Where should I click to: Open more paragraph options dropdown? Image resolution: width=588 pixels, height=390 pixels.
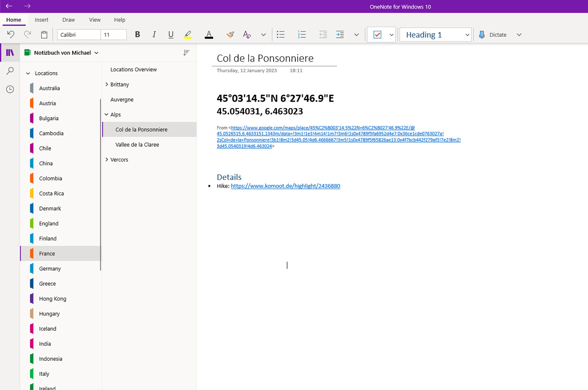pos(356,34)
